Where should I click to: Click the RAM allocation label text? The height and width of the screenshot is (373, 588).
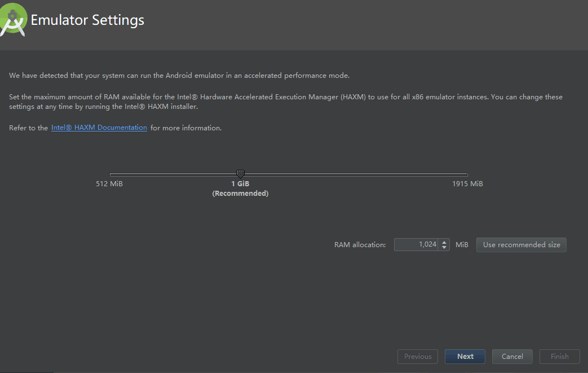[360, 245]
